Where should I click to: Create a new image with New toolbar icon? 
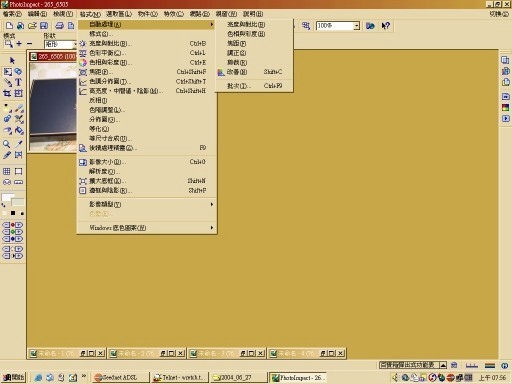click(10, 26)
